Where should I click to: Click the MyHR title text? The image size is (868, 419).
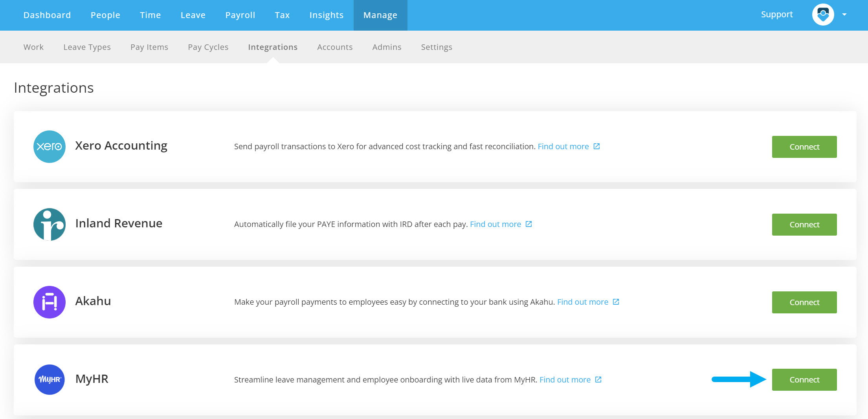92,379
